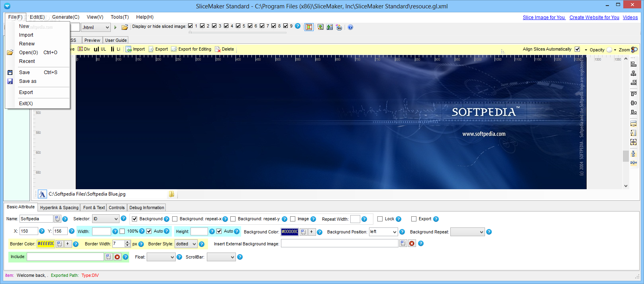The image size is (644, 284).
Task: Choose New from the File menu
Action: pyautogui.click(x=24, y=26)
